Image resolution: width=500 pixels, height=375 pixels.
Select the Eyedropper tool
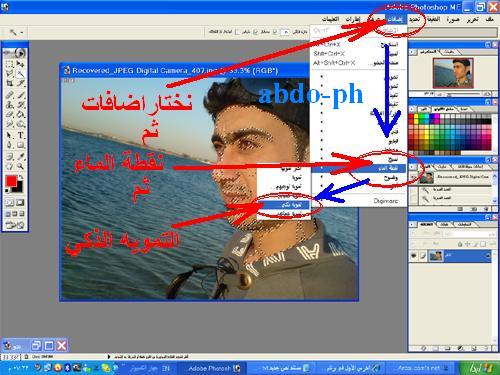point(21,156)
